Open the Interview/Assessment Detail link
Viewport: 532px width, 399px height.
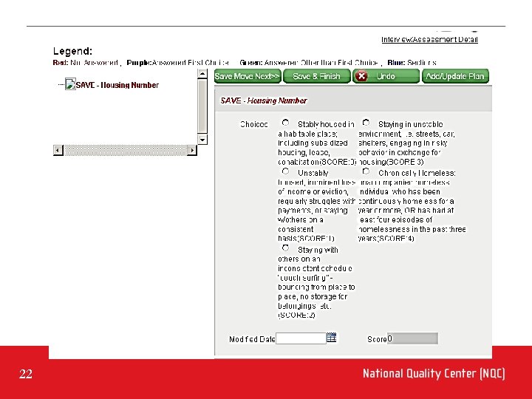point(429,39)
